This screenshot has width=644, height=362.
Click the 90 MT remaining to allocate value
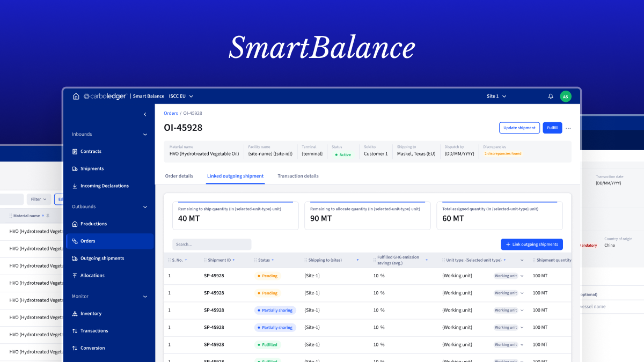click(321, 218)
